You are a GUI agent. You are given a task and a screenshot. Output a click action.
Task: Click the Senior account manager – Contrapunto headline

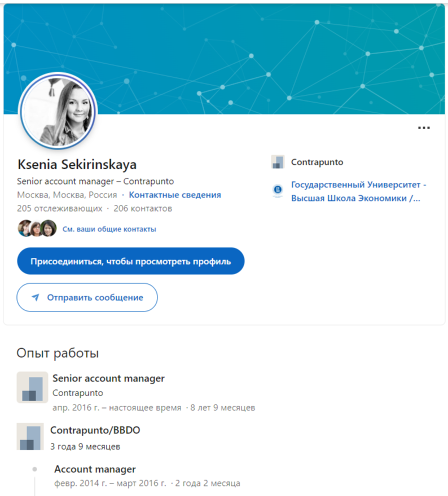[x=95, y=181]
